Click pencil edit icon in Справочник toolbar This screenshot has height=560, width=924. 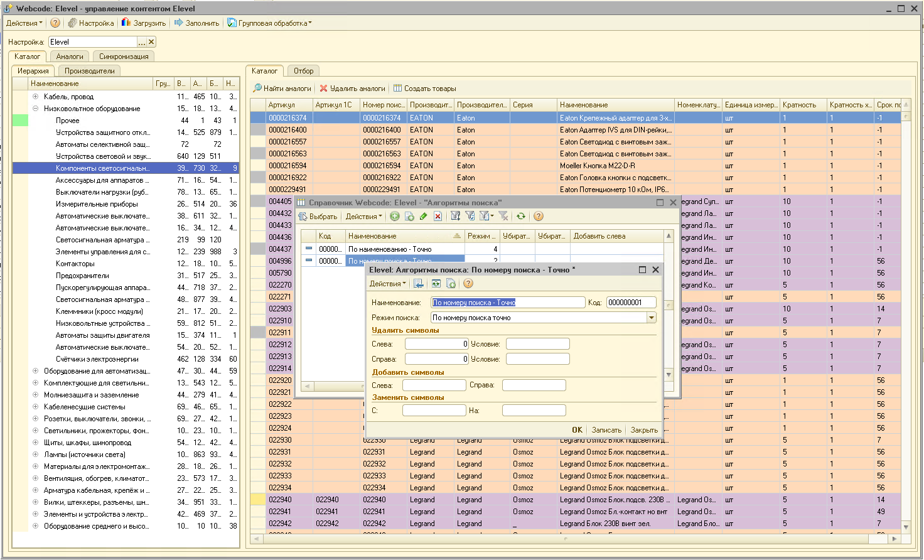click(x=423, y=217)
